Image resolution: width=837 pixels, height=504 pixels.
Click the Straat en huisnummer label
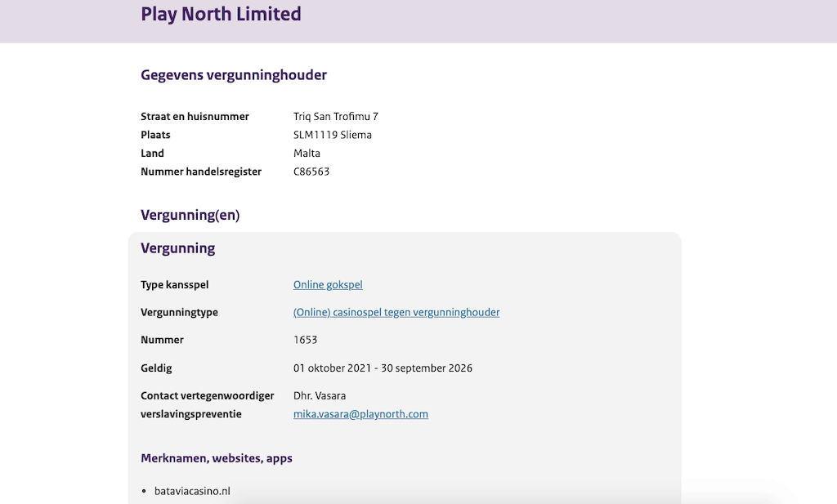coord(195,116)
